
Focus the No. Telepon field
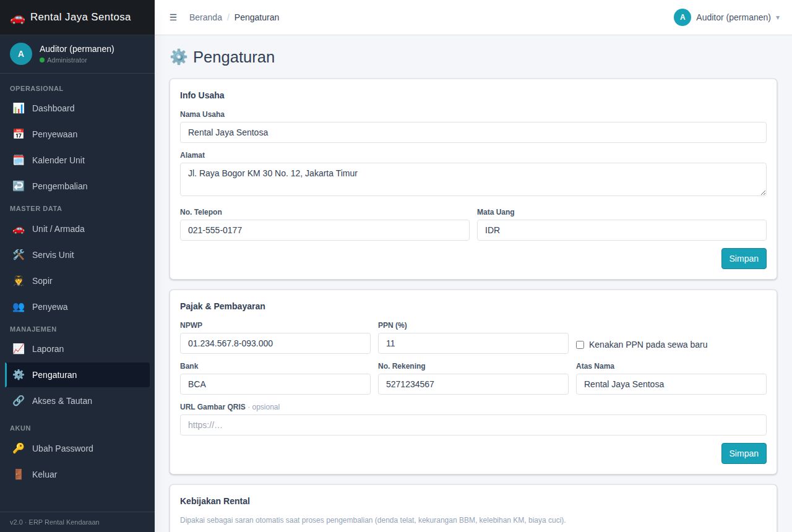(x=325, y=230)
